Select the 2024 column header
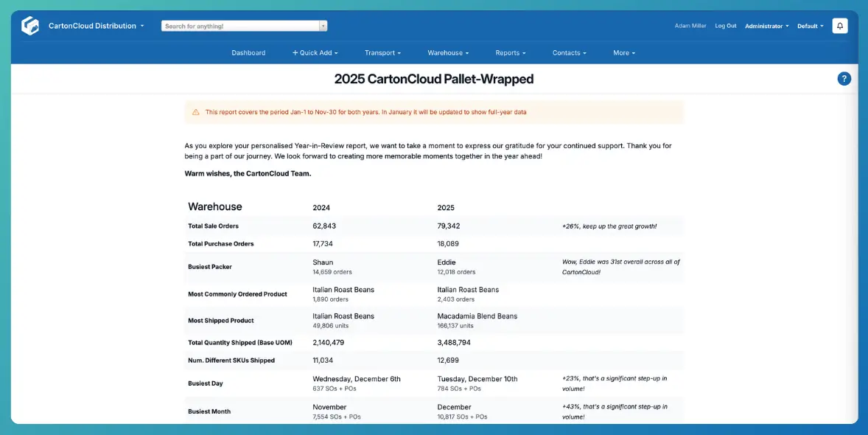Viewport: 868px width, 435px height. point(321,208)
